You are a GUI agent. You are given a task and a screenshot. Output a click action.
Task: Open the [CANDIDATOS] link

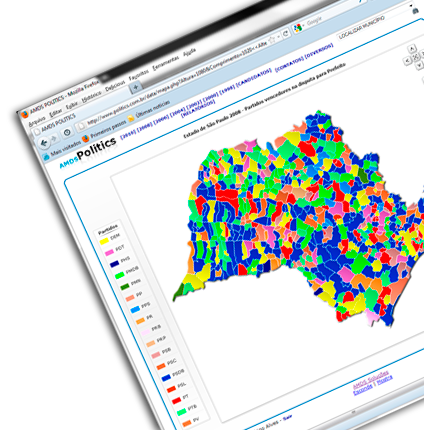[x=253, y=78]
